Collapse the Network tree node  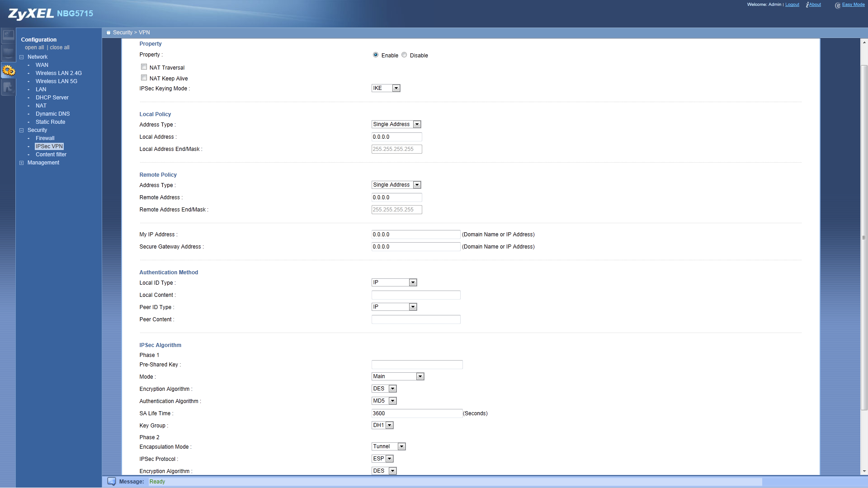click(21, 57)
